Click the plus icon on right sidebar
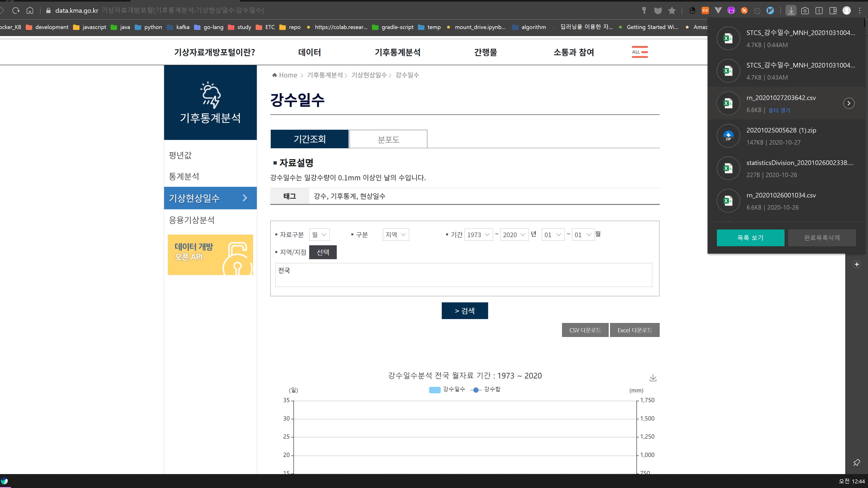This screenshot has height=488, width=868. click(857, 264)
